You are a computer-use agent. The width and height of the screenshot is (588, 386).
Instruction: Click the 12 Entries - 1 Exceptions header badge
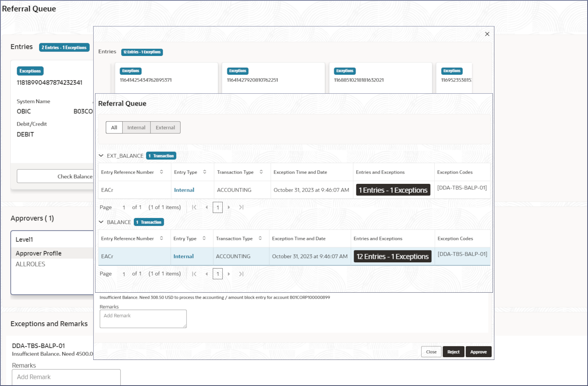[142, 52]
